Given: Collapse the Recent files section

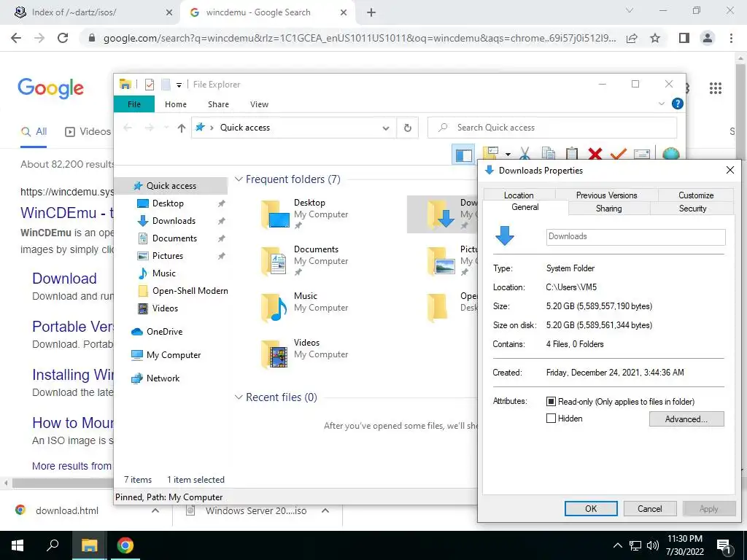Looking at the screenshot, I should click(239, 397).
